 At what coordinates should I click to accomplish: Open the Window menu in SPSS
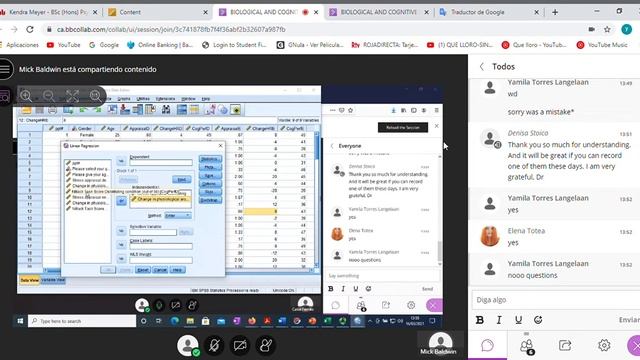click(188, 99)
